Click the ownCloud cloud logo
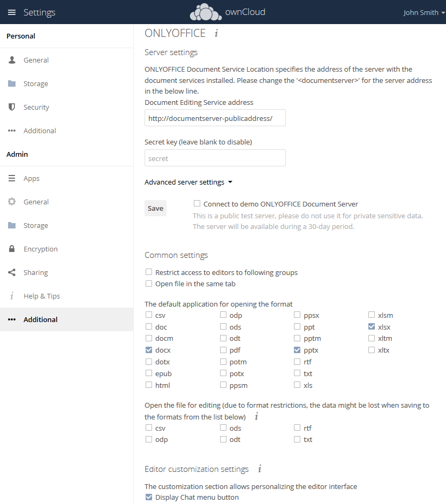Screen dimensions: 446x504 point(206,12)
